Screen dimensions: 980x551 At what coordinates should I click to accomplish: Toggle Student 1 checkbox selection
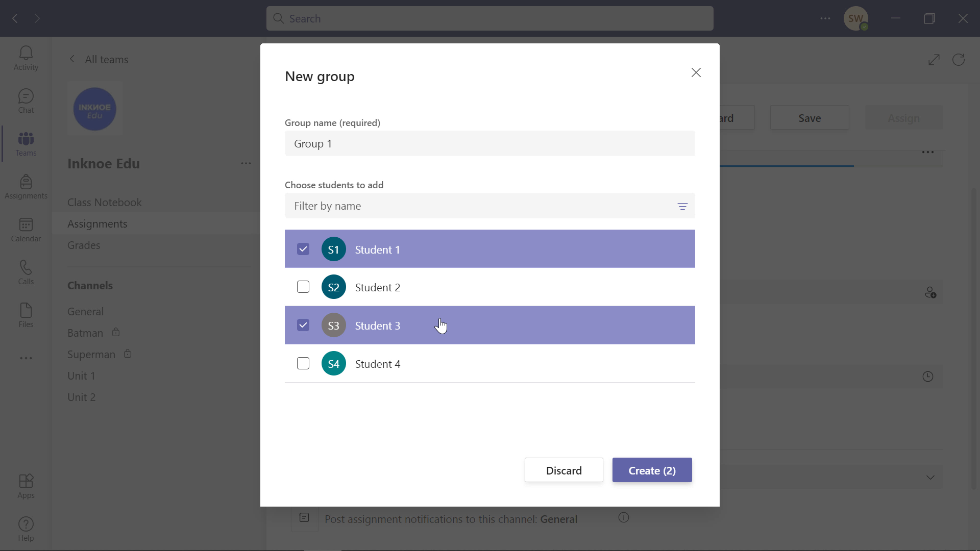[x=302, y=249]
